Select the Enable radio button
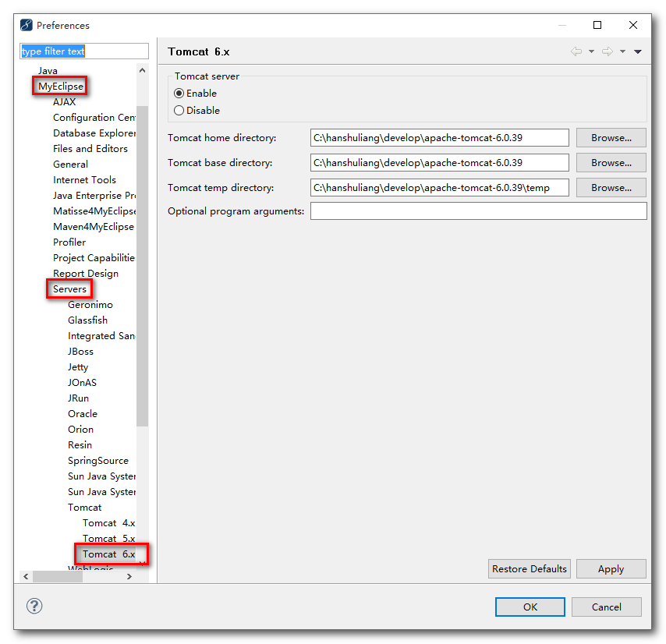This screenshot has height=644, width=666. point(179,93)
